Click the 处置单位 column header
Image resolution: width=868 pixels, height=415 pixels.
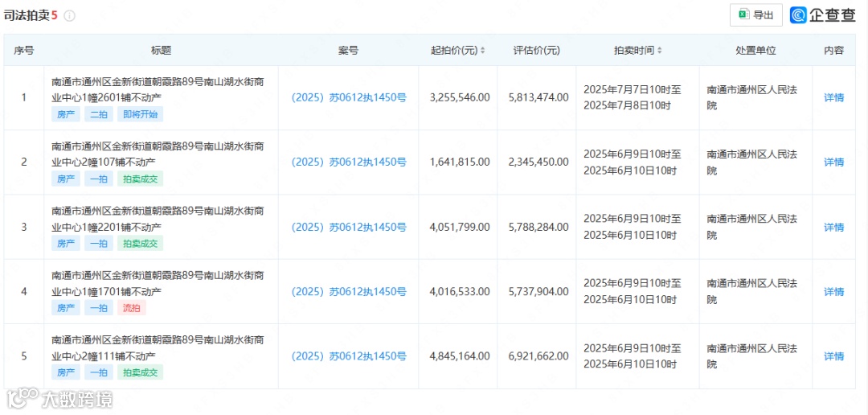[755, 51]
